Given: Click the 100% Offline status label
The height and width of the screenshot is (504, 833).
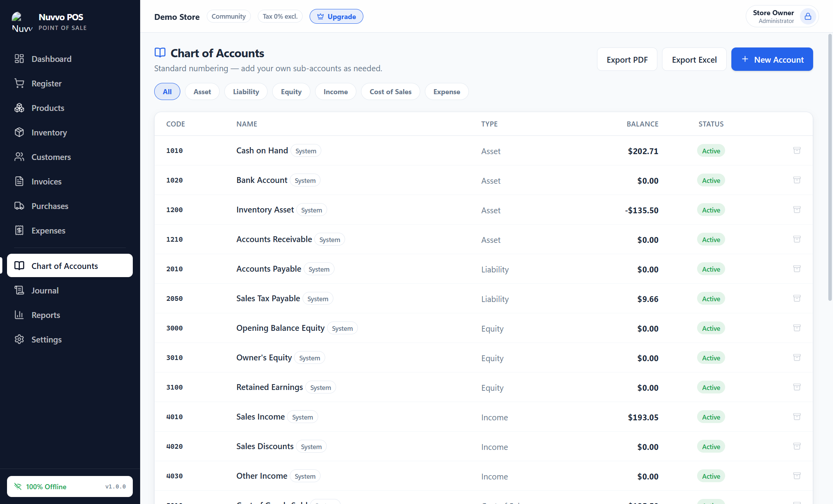Looking at the screenshot, I should point(46,486).
